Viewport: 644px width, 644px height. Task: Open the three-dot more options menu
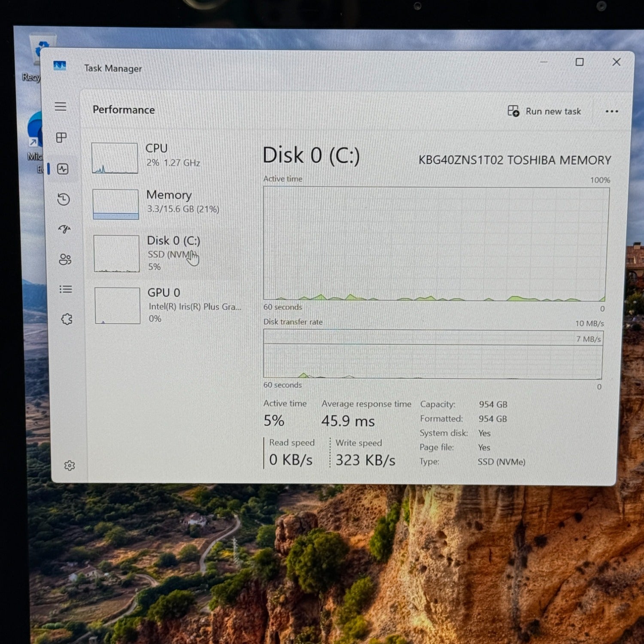(x=611, y=112)
